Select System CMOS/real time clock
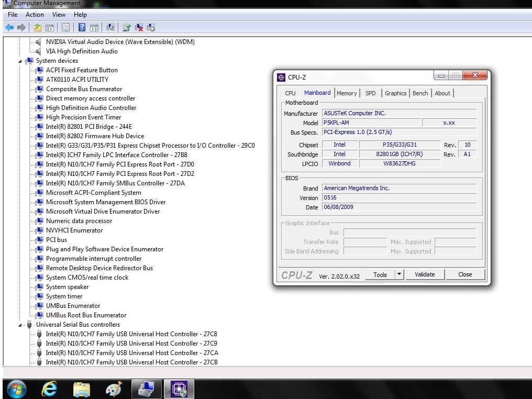Viewport: 532px width, 399px height. (87, 278)
